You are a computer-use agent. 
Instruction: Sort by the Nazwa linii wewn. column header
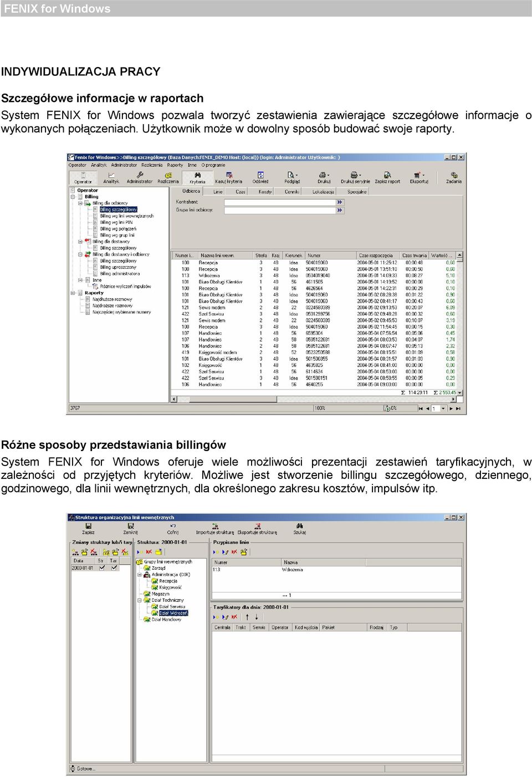tap(226, 255)
